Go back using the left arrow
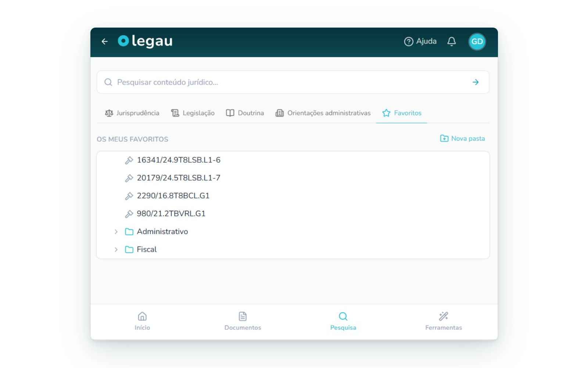Viewport: 588px width, 368px height. [105, 42]
